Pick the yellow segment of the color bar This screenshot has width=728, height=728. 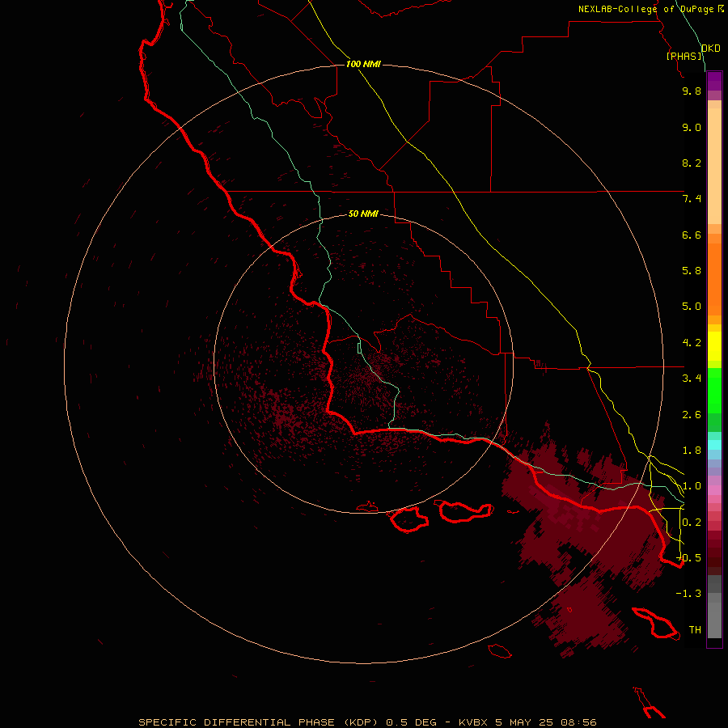tap(714, 346)
